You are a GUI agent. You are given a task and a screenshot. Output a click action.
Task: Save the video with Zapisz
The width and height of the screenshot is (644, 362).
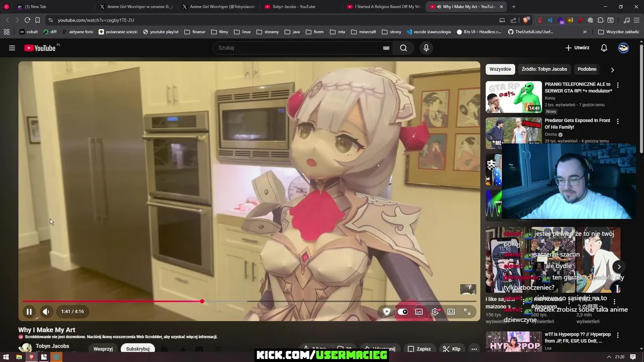(x=419, y=349)
